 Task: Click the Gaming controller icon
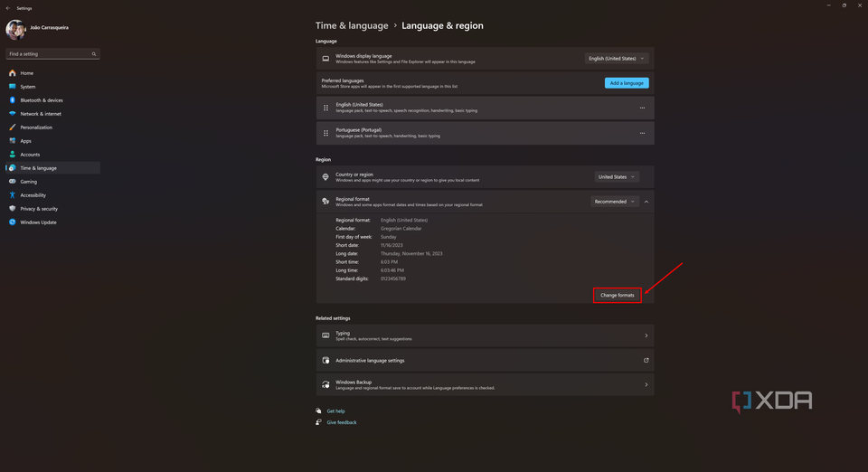(x=12, y=182)
